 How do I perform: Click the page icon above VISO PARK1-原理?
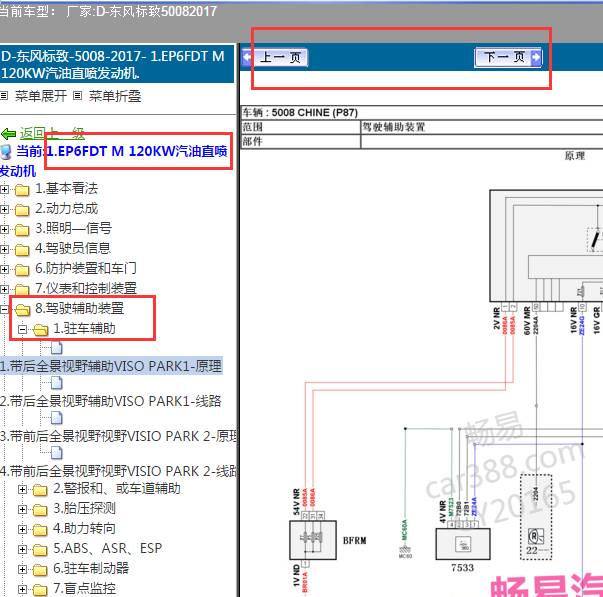pos(57,348)
